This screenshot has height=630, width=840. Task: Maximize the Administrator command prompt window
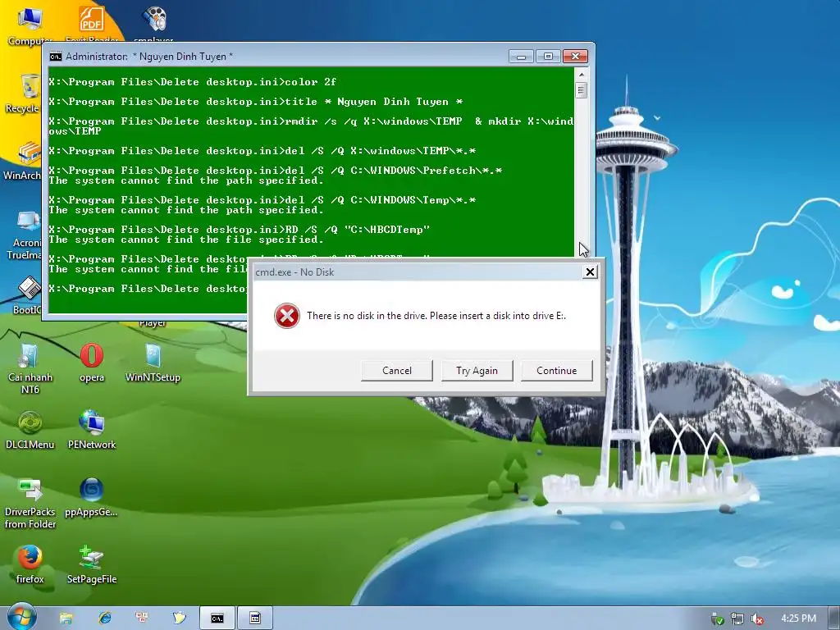pyautogui.click(x=547, y=57)
